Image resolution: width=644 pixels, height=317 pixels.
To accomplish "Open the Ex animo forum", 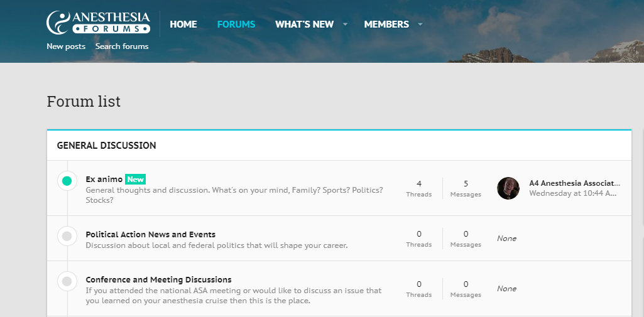I will [x=104, y=180].
